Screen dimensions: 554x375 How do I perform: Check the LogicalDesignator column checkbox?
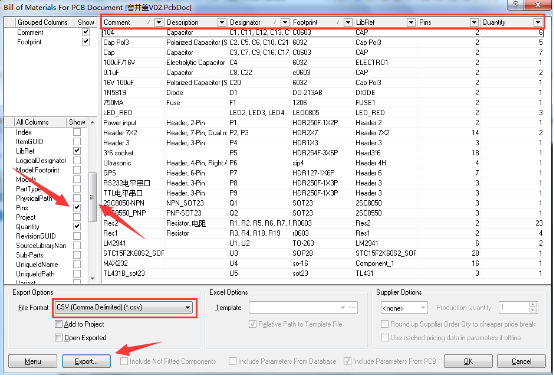pos(77,160)
